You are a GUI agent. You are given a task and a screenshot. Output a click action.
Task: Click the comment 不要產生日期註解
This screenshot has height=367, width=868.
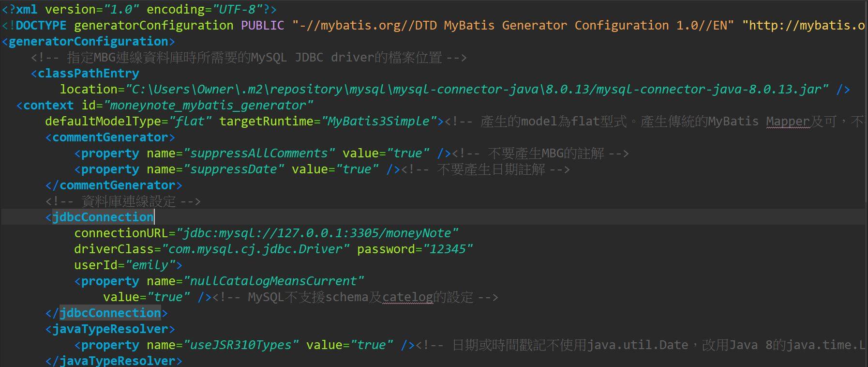pyautogui.click(x=485, y=169)
